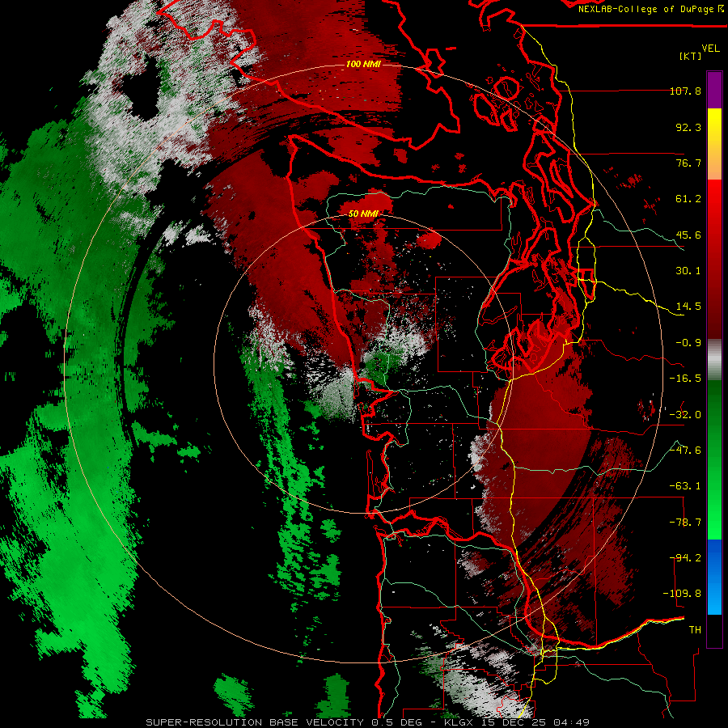728x728 pixels.
Task: Click the Super-Resolution Base Velocity caption text
Action: (367, 722)
